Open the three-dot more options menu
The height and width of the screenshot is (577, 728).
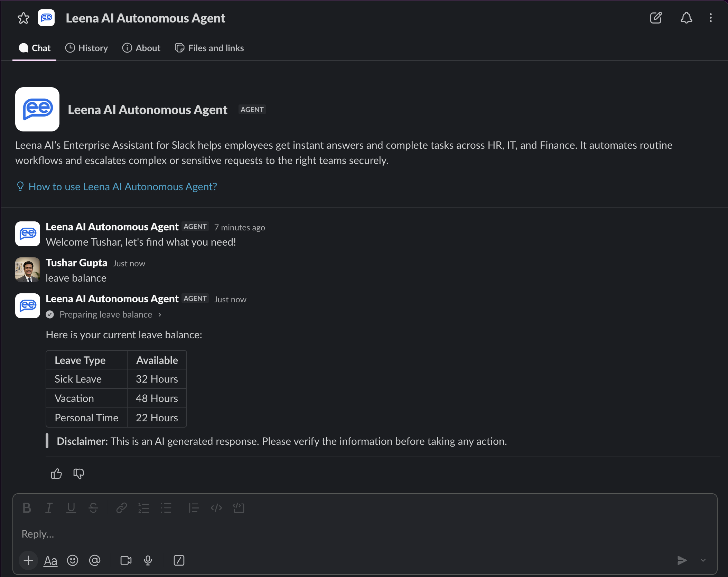click(x=711, y=18)
